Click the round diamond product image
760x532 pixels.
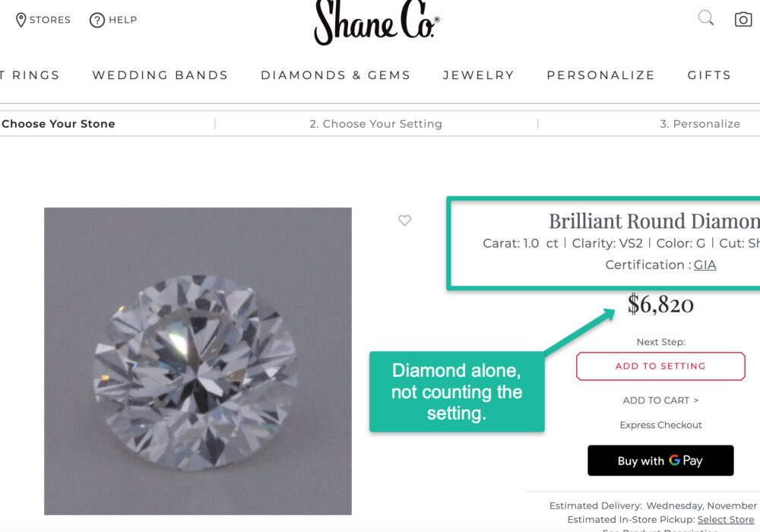click(x=198, y=361)
